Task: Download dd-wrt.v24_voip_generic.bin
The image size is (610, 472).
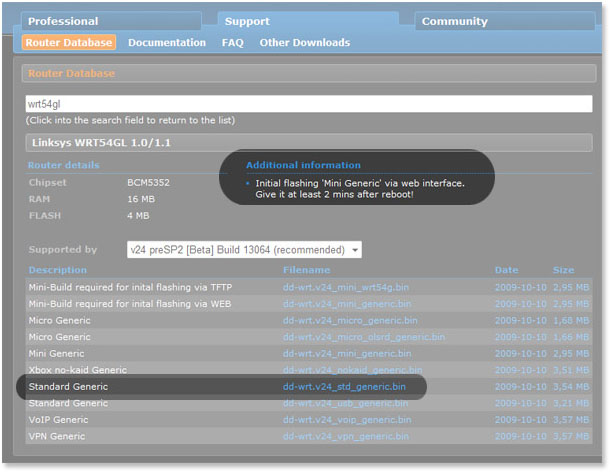Action: coord(347,420)
